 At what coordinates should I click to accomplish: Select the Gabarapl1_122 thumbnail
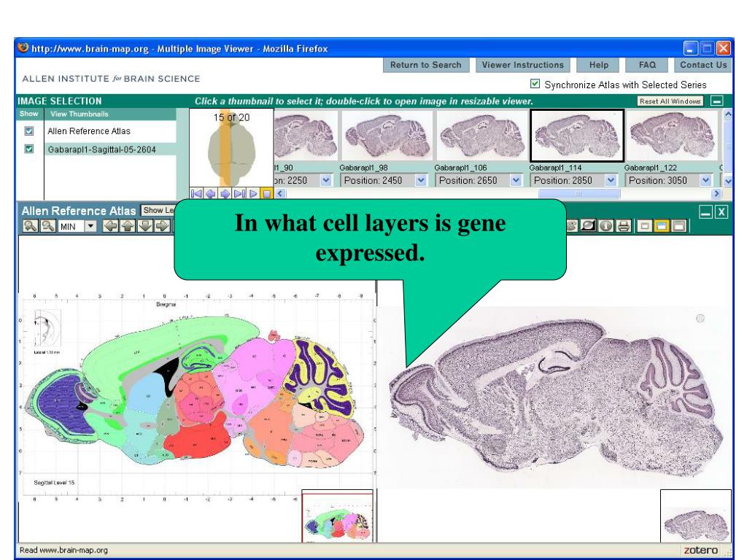click(x=671, y=136)
